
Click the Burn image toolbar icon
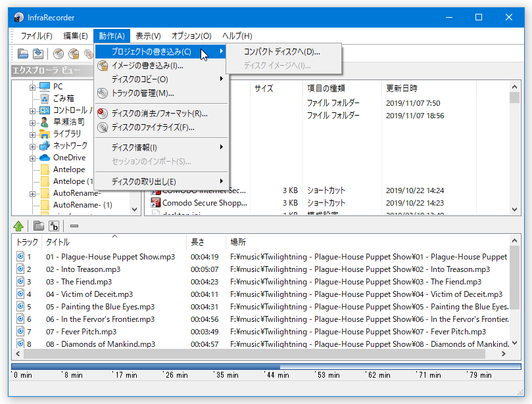pos(74,54)
